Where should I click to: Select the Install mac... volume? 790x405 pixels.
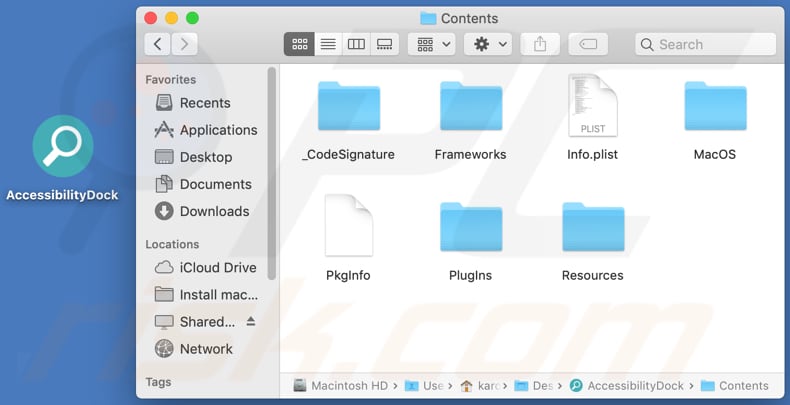(206, 295)
